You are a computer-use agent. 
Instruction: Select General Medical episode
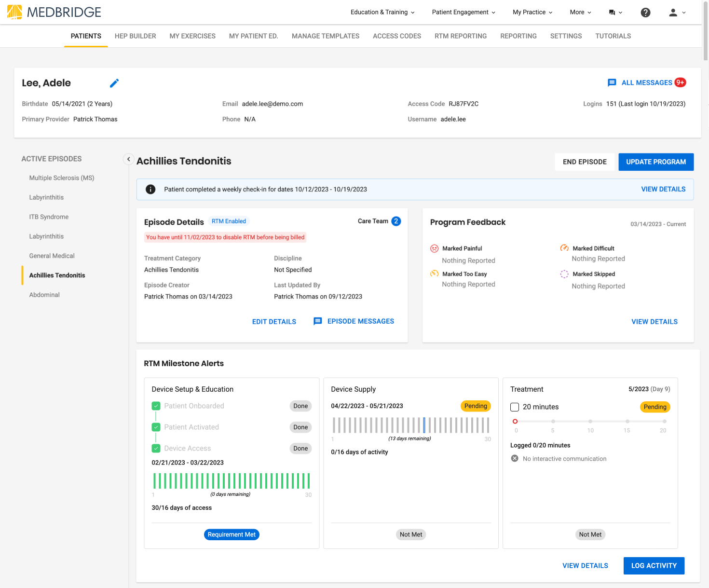[x=52, y=256]
